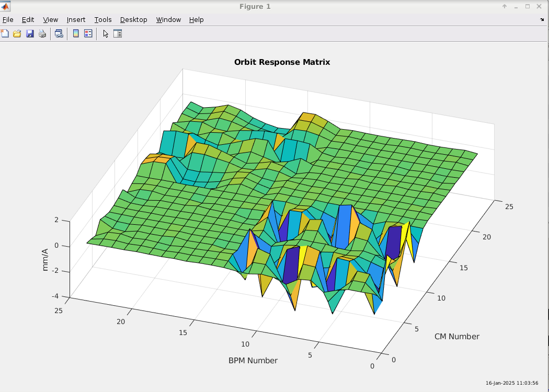Expand the Tools menu
The height and width of the screenshot is (392, 549).
pyautogui.click(x=103, y=20)
